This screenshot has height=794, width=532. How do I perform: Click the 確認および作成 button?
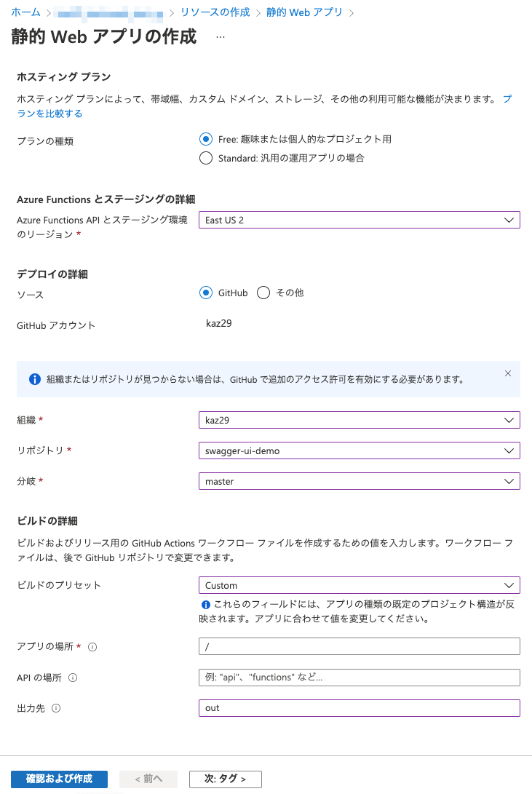(x=58, y=779)
